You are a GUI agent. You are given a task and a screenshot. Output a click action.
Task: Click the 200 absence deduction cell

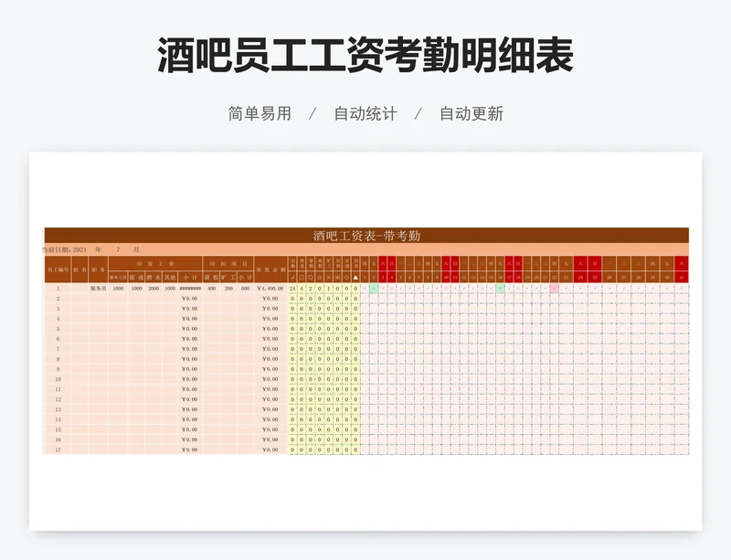[228, 289]
